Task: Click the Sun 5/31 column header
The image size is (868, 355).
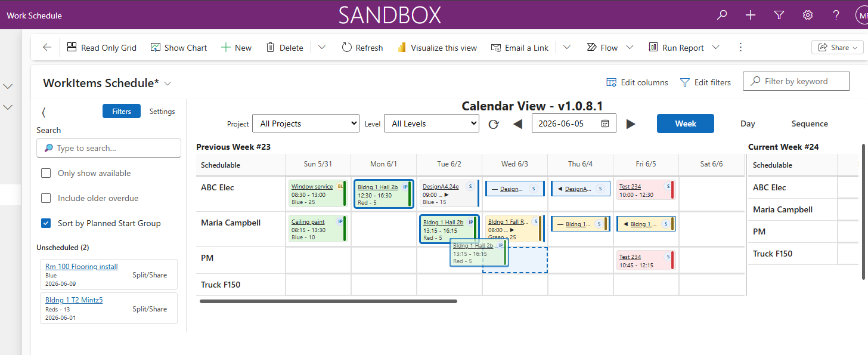Action: click(318, 164)
